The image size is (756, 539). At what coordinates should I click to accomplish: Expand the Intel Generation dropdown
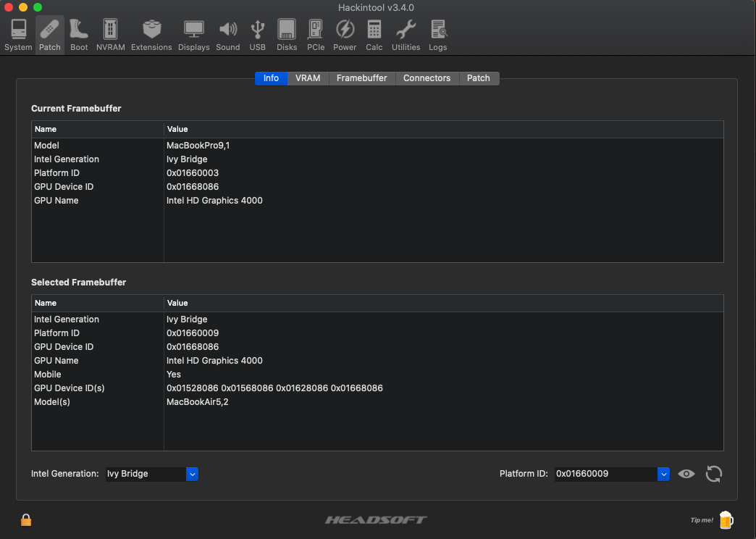pyautogui.click(x=192, y=474)
